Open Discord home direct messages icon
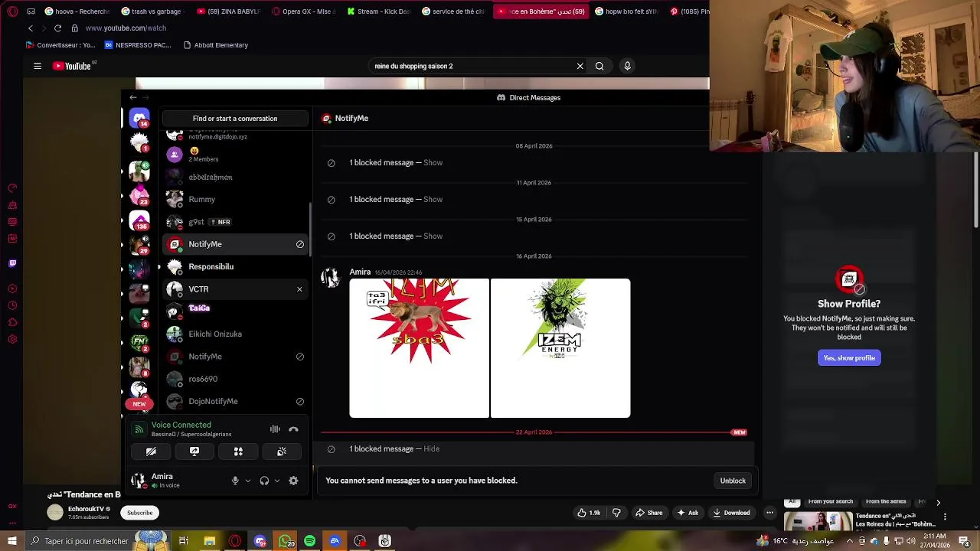Viewport: 980px width, 551px height. coord(139,117)
